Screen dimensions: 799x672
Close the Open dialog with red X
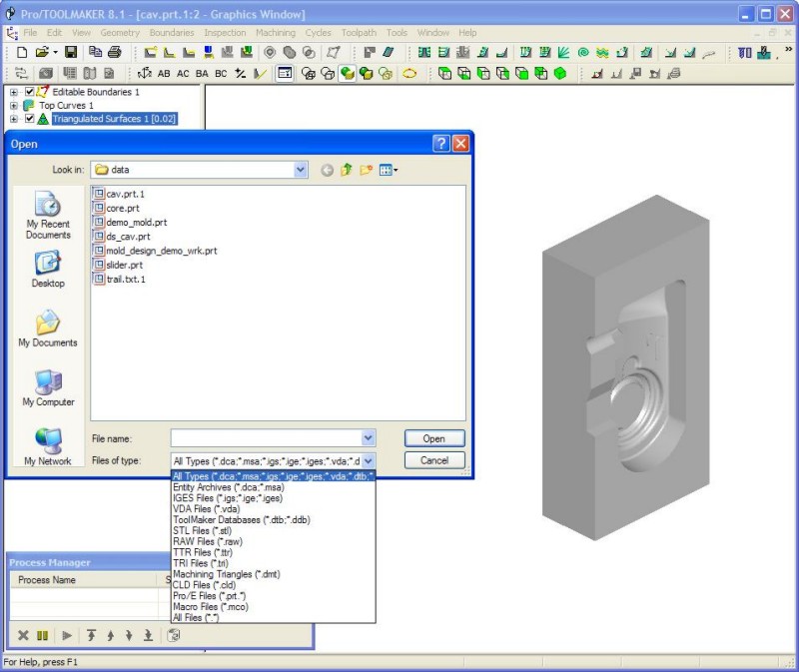[460, 144]
